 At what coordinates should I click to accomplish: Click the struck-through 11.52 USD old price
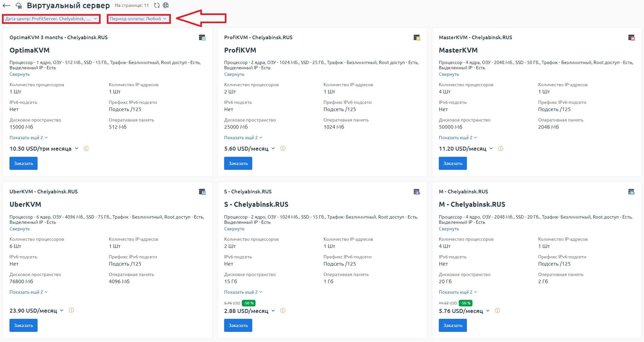pos(448,303)
